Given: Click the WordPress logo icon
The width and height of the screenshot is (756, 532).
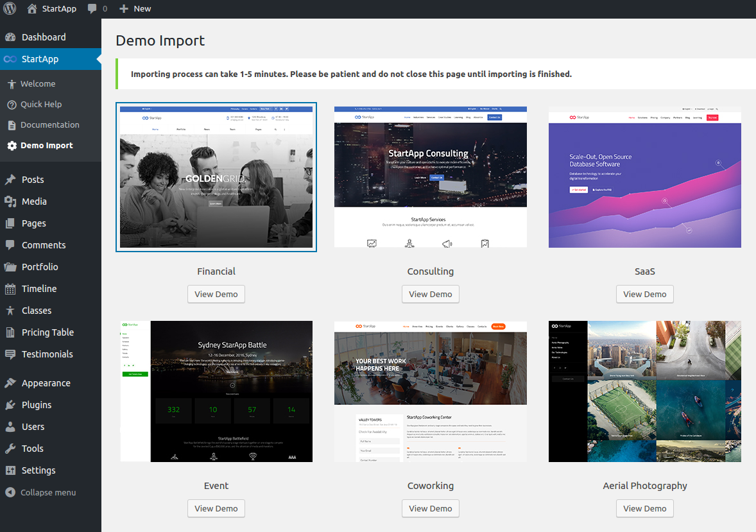Looking at the screenshot, I should pyautogui.click(x=10, y=9).
